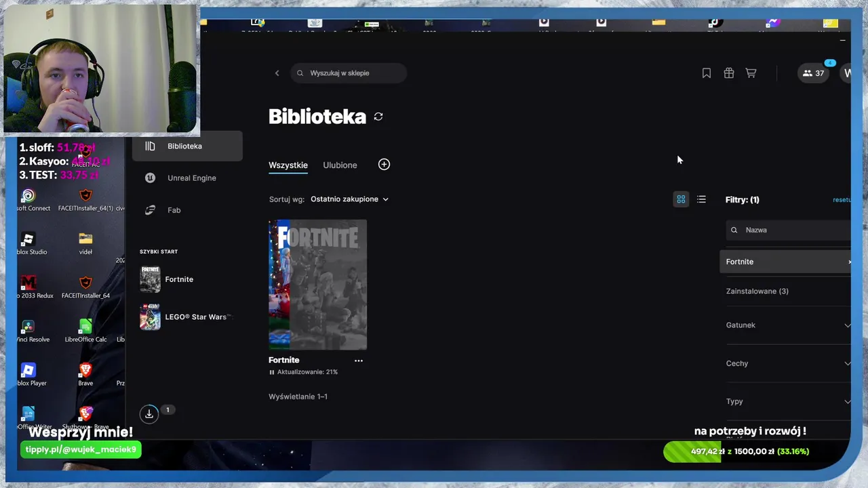The height and width of the screenshot is (488, 868).
Task: Open DaVinci Resolve desktop shortcut
Action: (x=28, y=331)
